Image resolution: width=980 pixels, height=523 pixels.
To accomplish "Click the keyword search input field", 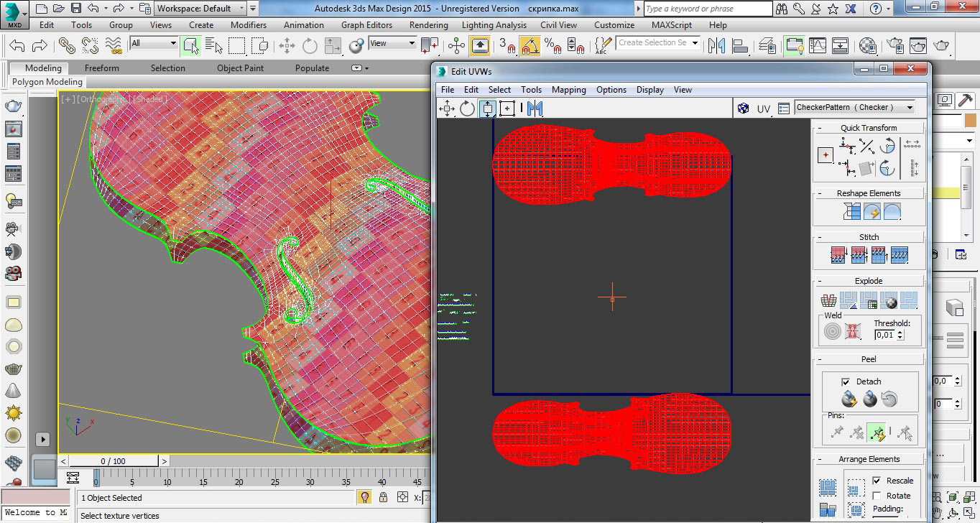I will pyautogui.click(x=707, y=9).
